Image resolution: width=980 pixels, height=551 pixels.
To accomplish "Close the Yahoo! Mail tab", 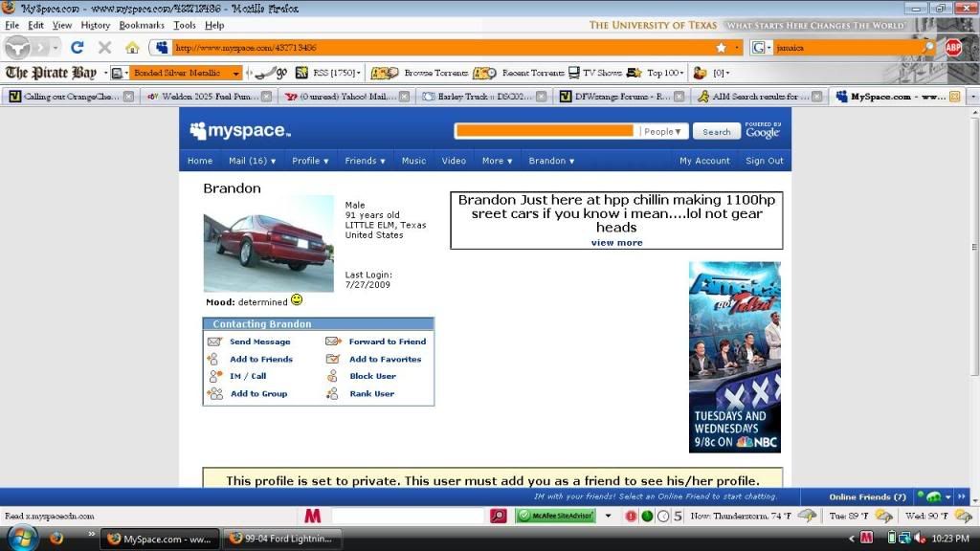I will 404,97.
